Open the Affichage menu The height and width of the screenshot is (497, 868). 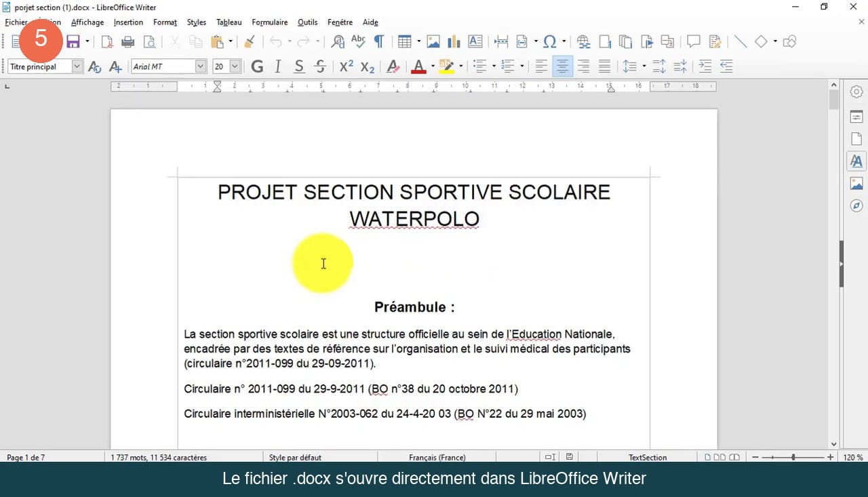pos(87,22)
